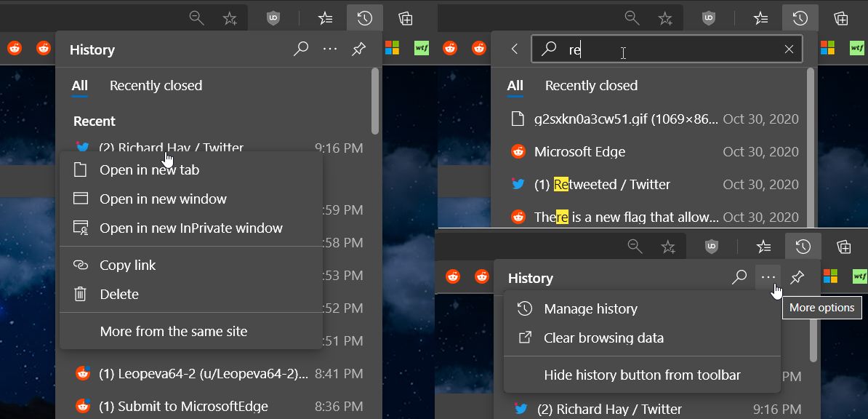Click the trash icon for Delete

click(81, 295)
